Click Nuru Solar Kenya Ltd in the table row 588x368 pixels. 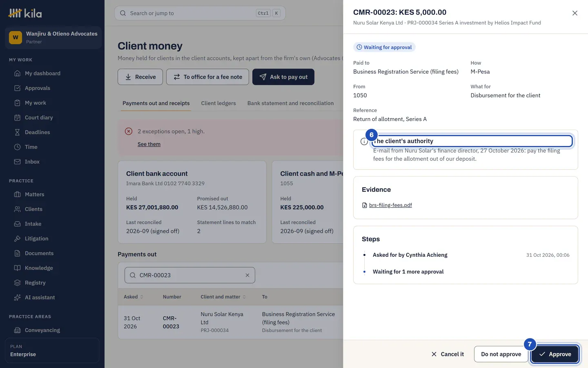click(x=222, y=318)
